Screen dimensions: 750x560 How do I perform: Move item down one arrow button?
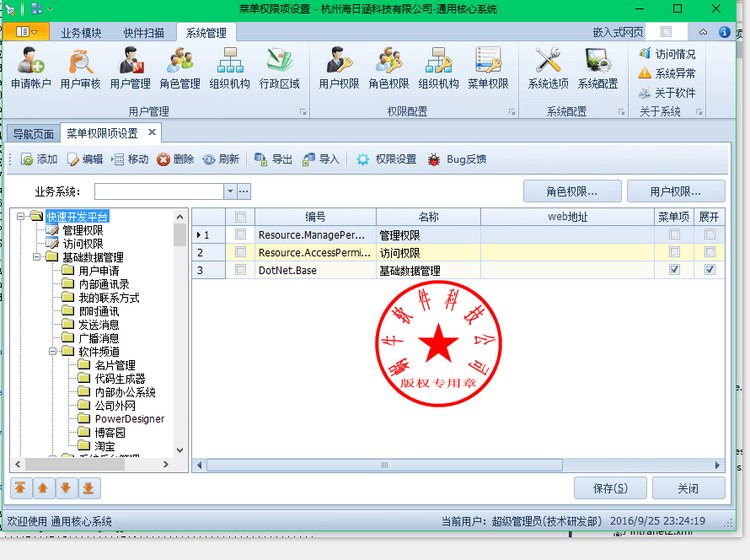tap(66, 488)
